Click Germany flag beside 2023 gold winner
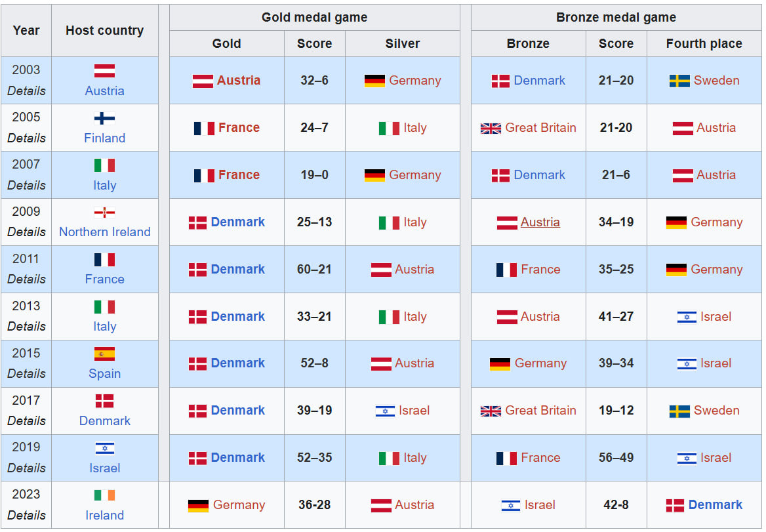The height and width of the screenshot is (532, 766). click(x=198, y=506)
